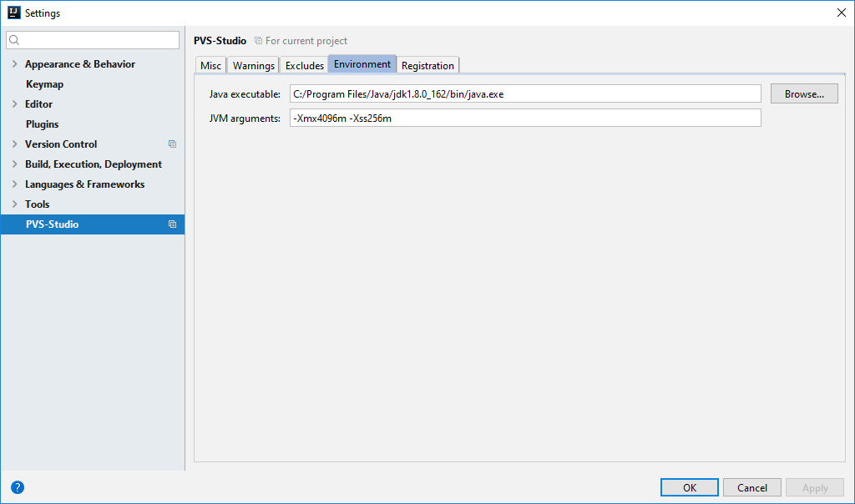Select Plugins in settings tree
The height and width of the screenshot is (504, 855).
click(x=42, y=124)
